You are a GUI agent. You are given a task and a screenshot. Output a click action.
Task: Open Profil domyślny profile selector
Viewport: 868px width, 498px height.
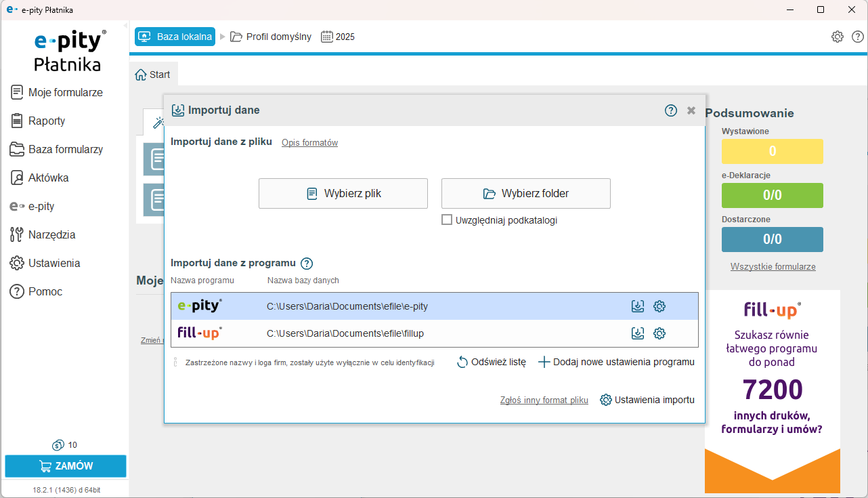[x=271, y=37]
